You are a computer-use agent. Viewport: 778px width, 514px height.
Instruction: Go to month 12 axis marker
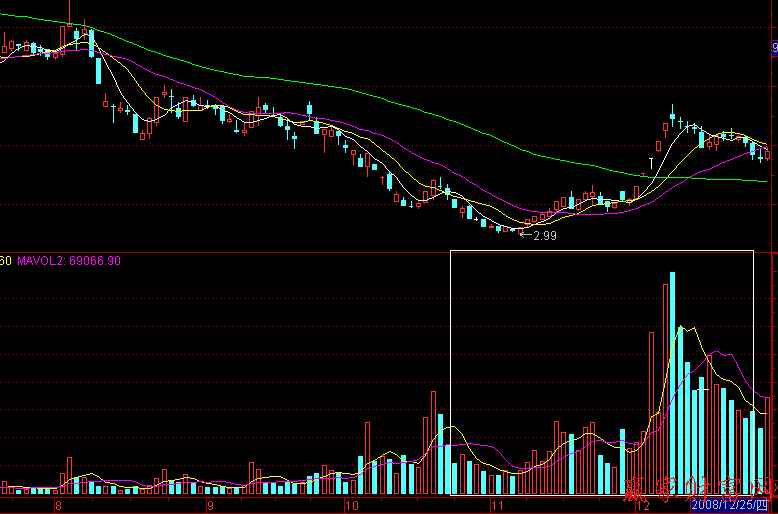coord(643,506)
